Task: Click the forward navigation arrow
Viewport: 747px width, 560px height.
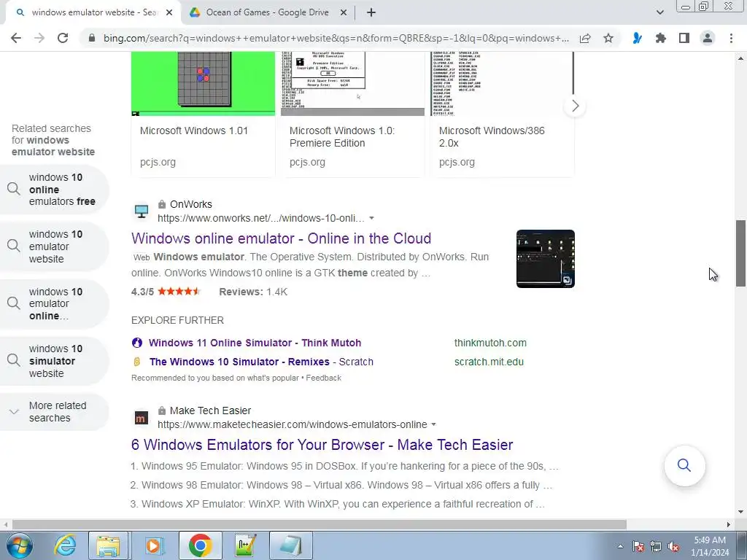Action: 39,38
